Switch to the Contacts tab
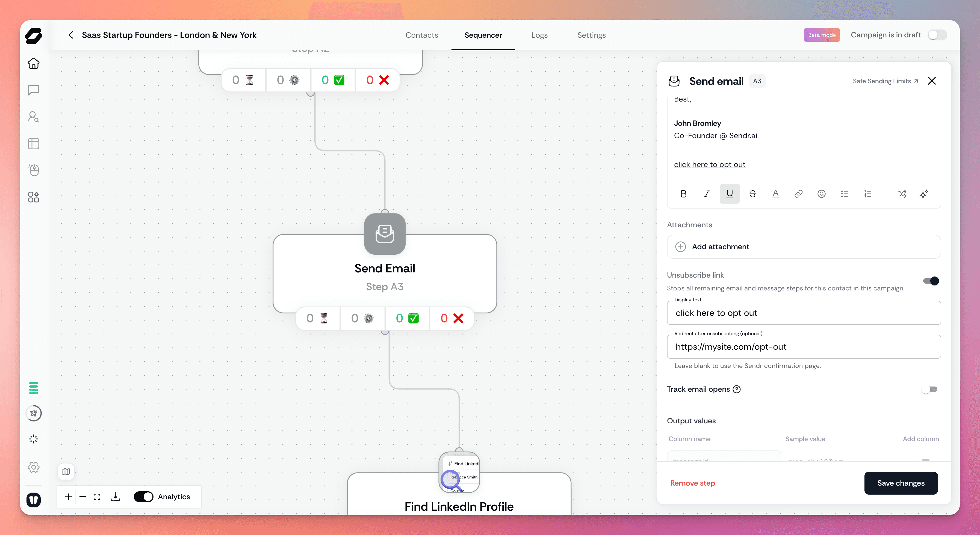The height and width of the screenshot is (535, 980). pyautogui.click(x=421, y=35)
